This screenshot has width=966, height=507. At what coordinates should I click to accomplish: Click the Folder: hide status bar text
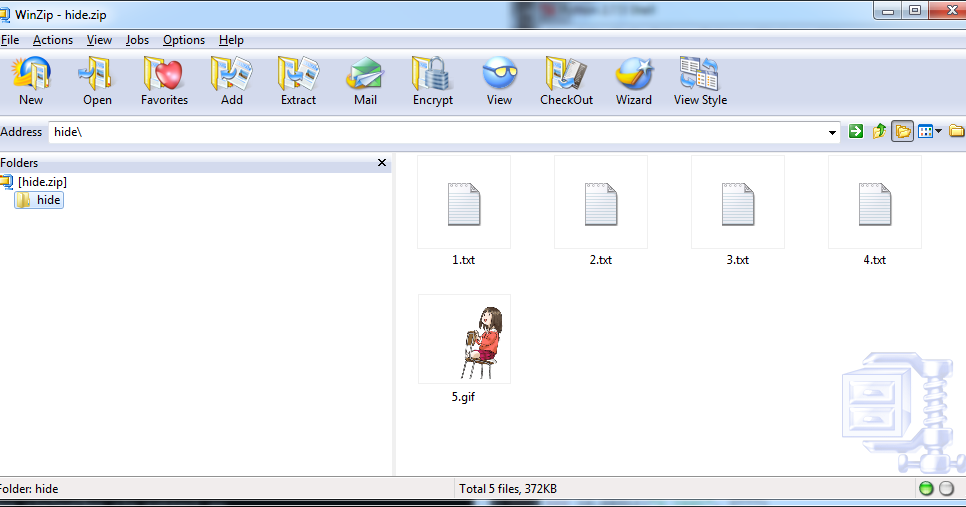[29, 489]
